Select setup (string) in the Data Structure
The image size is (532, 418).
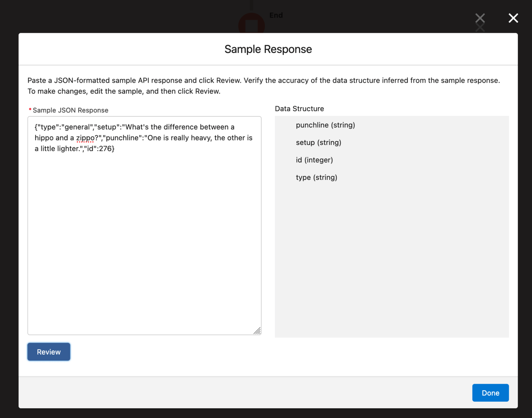(318, 142)
